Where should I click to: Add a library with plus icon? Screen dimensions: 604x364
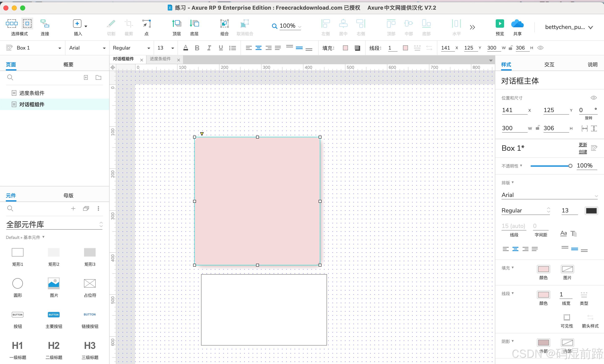73,208
